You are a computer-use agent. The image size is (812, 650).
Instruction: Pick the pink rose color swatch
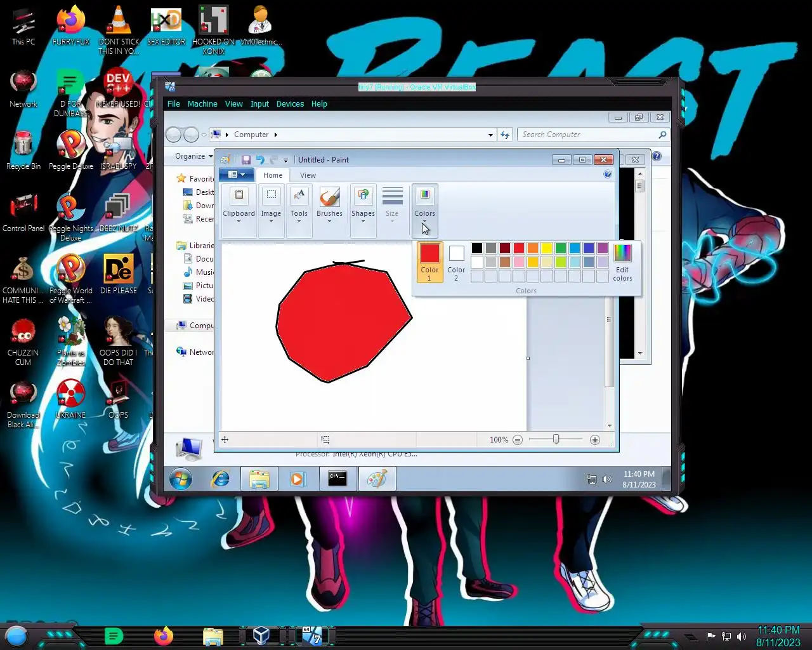pos(519,262)
